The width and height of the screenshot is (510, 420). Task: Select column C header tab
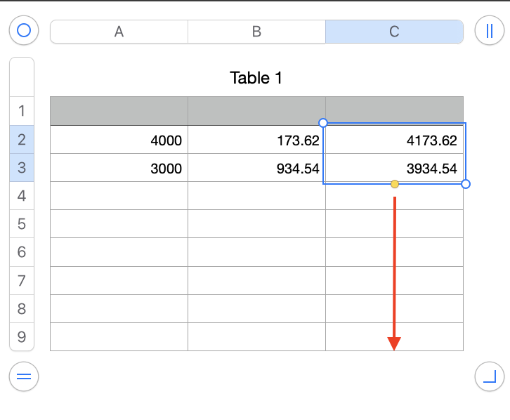click(x=394, y=32)
